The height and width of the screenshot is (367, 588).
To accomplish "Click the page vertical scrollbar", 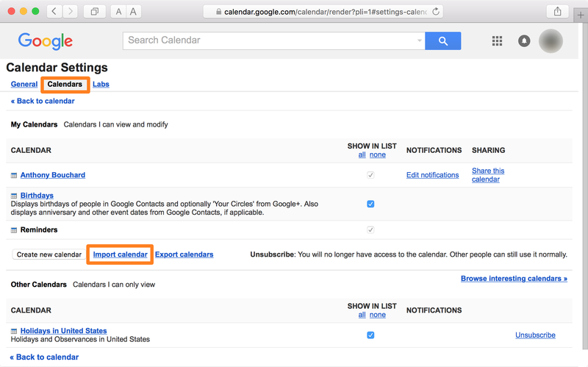I will pos(584,188).
